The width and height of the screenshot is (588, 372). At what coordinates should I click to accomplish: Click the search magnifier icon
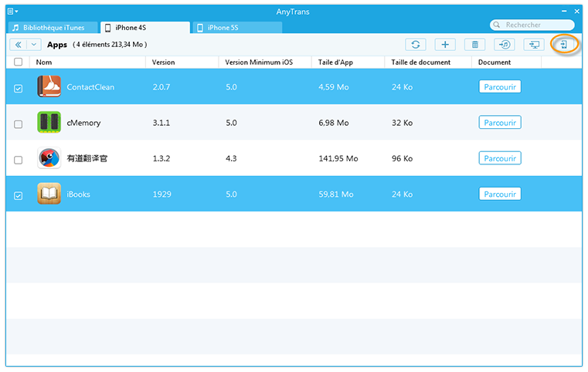coord(497,25)
